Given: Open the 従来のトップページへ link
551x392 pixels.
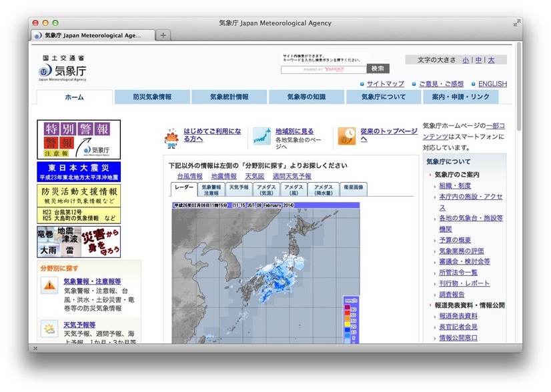Looking at the screenshot, I should (x=389, y=135).
